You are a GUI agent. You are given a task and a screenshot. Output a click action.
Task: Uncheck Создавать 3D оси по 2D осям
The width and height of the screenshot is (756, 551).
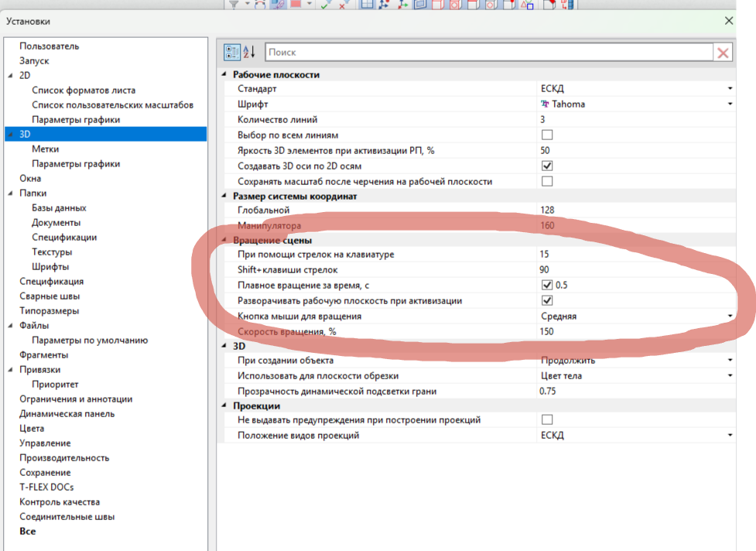point(547,166)
